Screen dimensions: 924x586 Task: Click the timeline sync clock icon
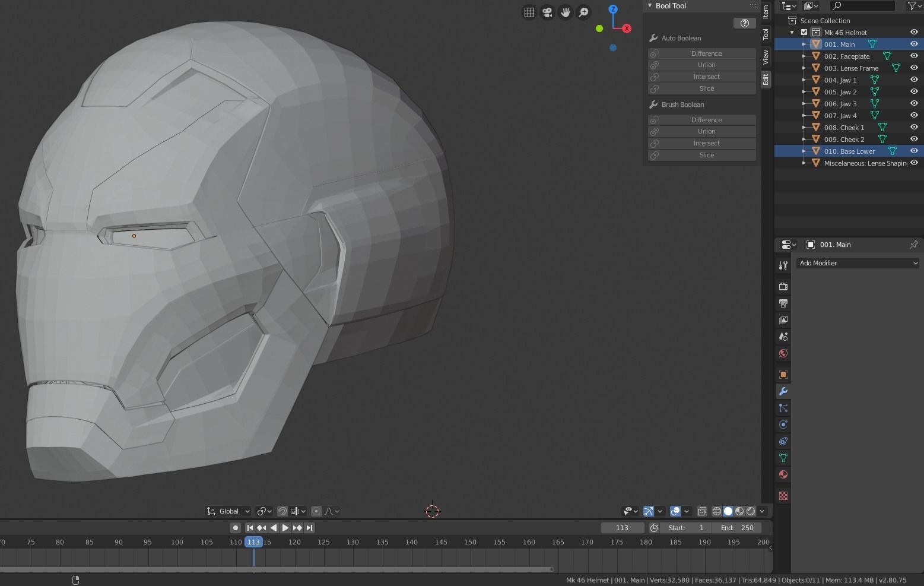tap(654, 528)
